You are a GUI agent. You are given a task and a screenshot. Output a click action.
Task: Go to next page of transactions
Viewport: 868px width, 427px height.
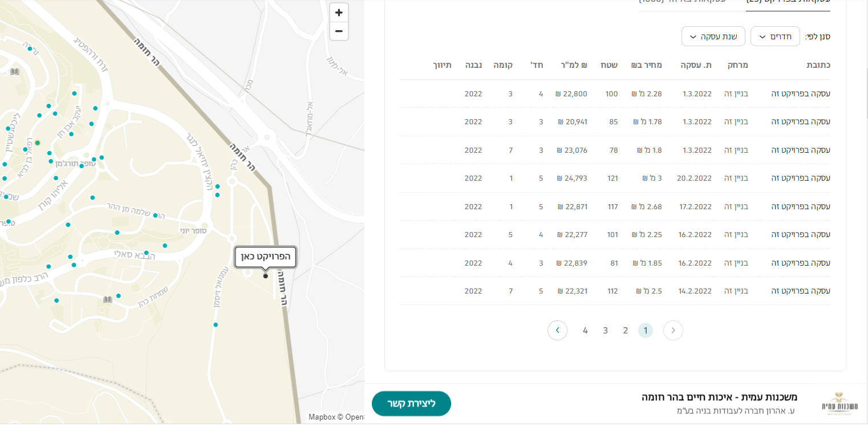(557, 330)
